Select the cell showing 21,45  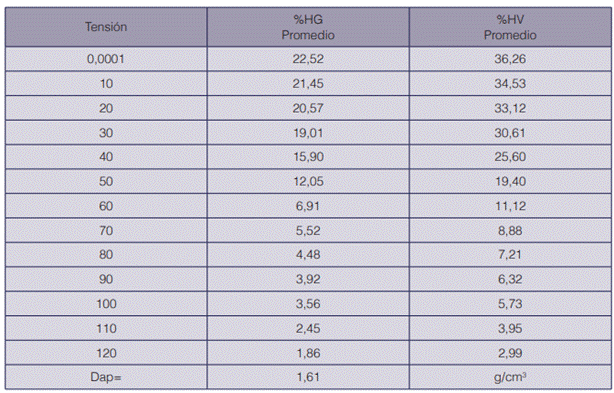308,83
